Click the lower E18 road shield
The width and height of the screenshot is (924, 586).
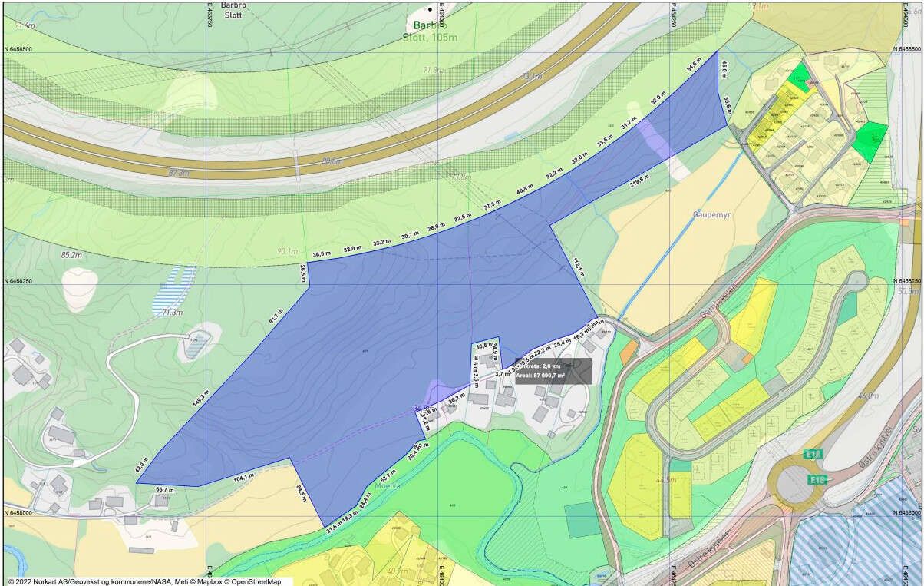[818, 480]
